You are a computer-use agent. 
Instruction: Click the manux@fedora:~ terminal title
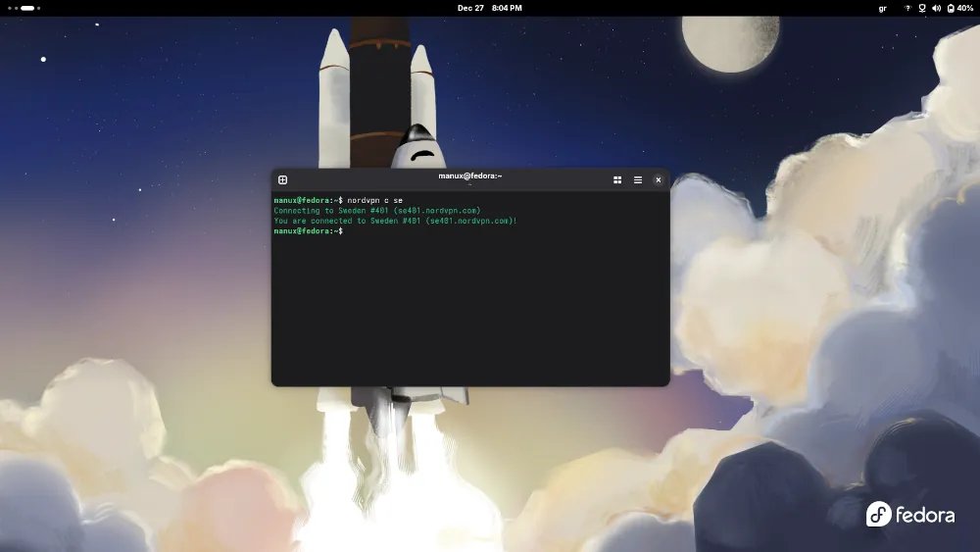(x=470, y=176)
